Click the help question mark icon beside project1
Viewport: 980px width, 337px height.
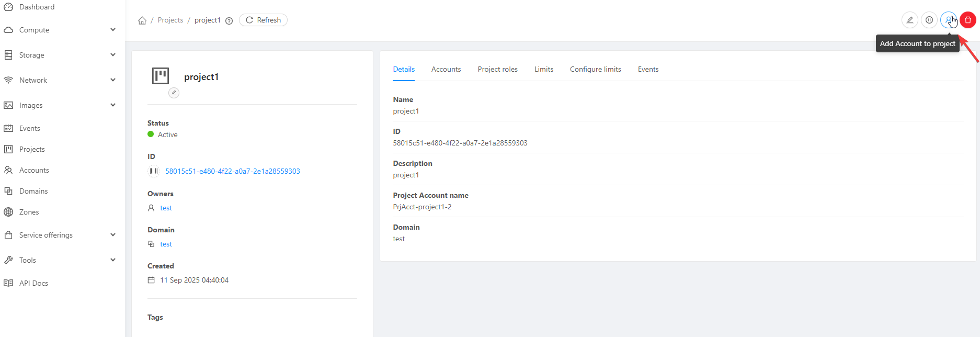(x=229, y=21)
